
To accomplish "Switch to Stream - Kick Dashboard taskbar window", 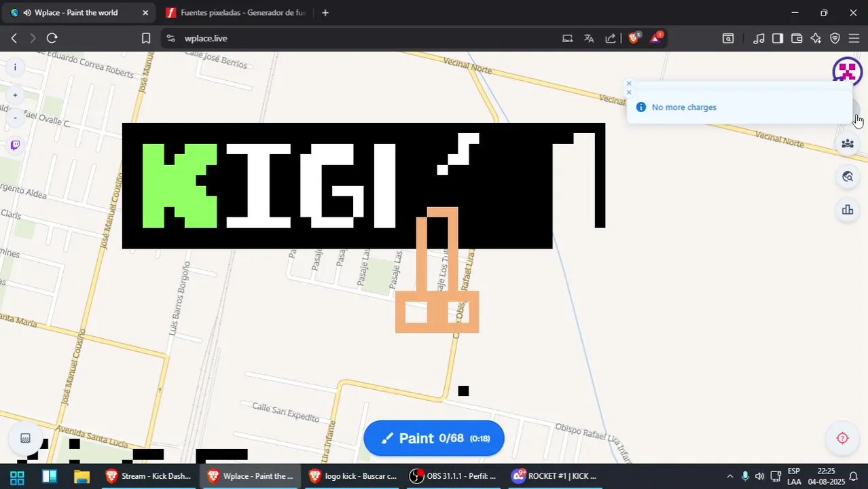I will (x=149, y=476).
